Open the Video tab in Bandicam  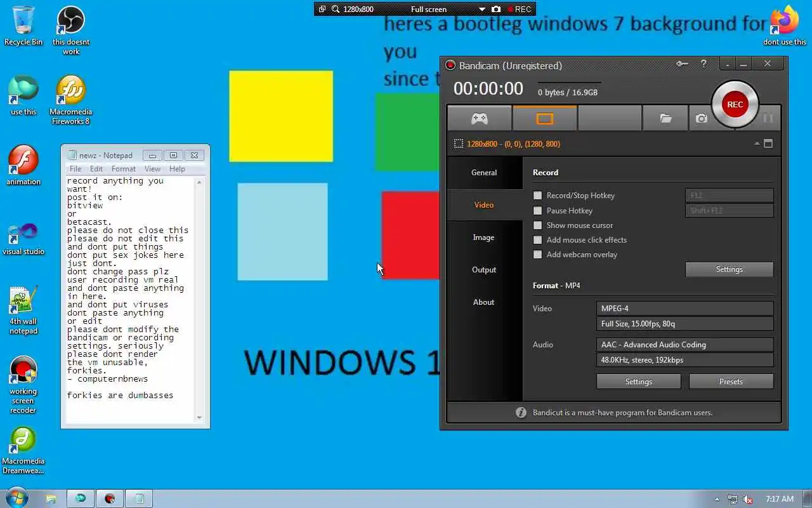484,205
